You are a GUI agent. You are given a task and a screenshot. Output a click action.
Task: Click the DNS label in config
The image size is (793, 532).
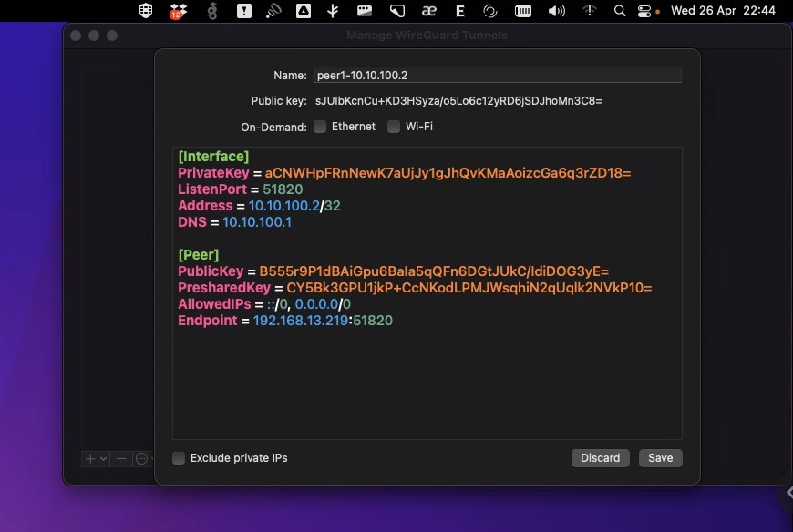[x=192, y=221]
